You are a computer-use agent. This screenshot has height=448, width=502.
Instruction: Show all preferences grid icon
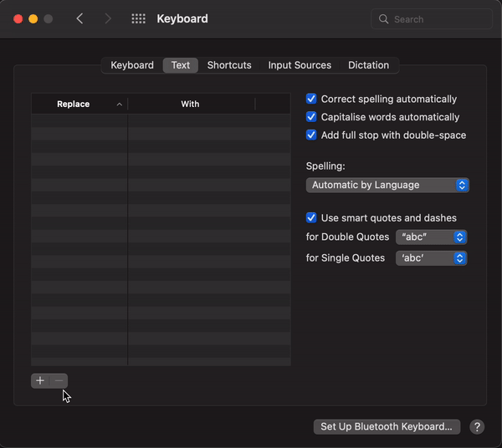click(x=139, y=18)
